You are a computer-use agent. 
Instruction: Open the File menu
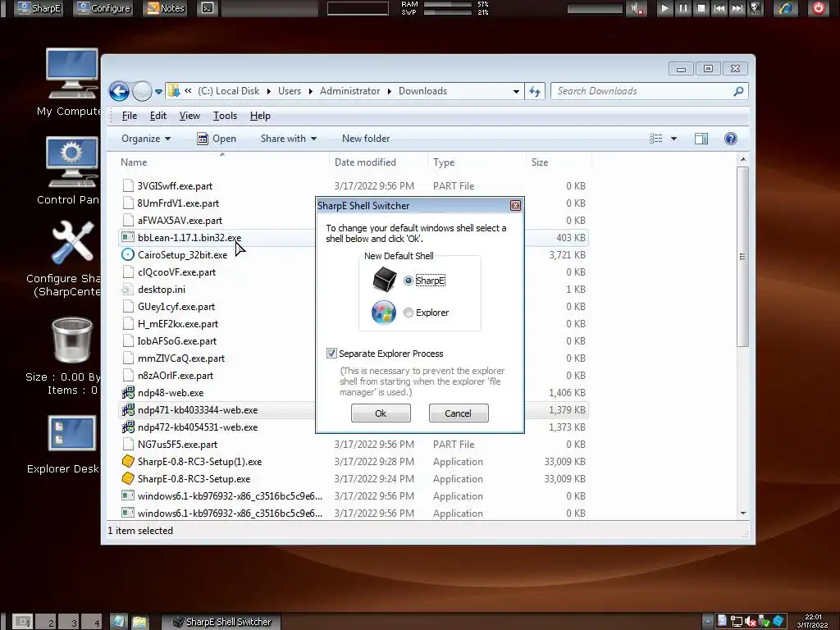129,116
